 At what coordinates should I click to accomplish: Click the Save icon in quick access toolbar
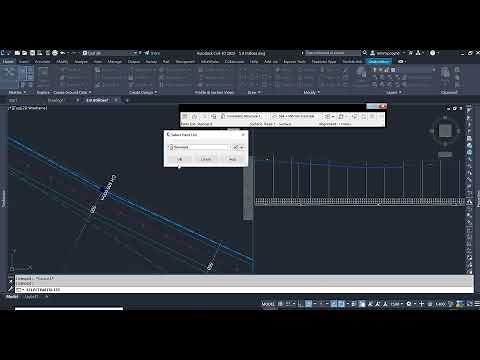[x=32, y=53]
